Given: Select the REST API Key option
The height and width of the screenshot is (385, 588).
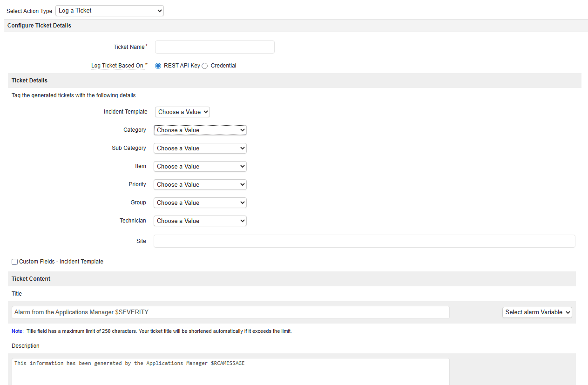Looking at the screenshot, I should click(158, 66).
